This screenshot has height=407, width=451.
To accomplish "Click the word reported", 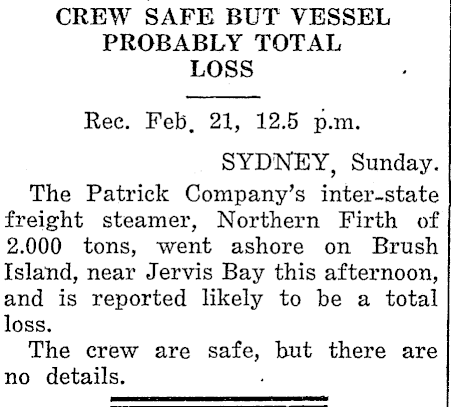I will tap(139, 299).
